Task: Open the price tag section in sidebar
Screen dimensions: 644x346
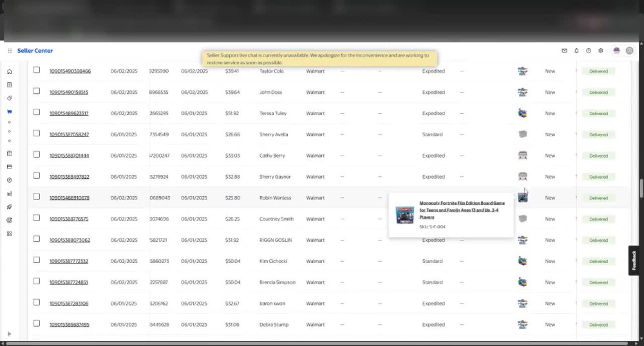Action: [10, 98]
